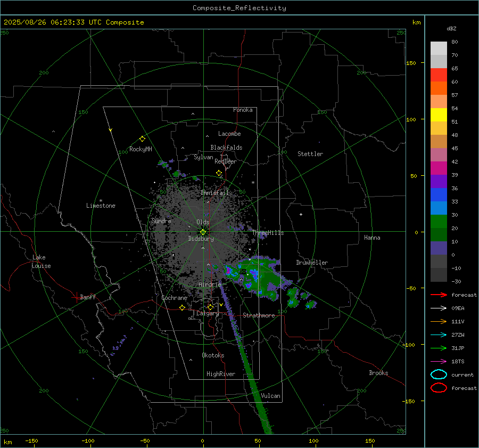Click the Lake Louise label
Viewport: 479px width, 448px height.
(41, 262)
